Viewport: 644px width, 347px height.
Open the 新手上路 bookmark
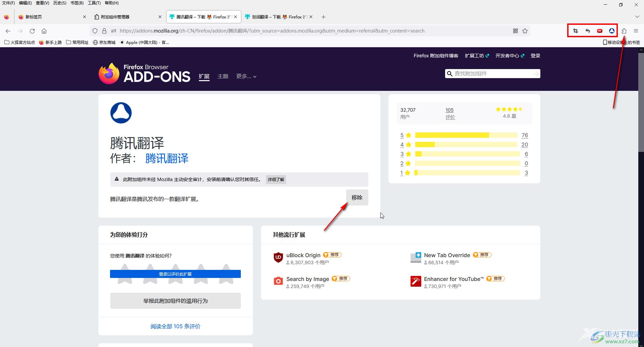point(50,42)
